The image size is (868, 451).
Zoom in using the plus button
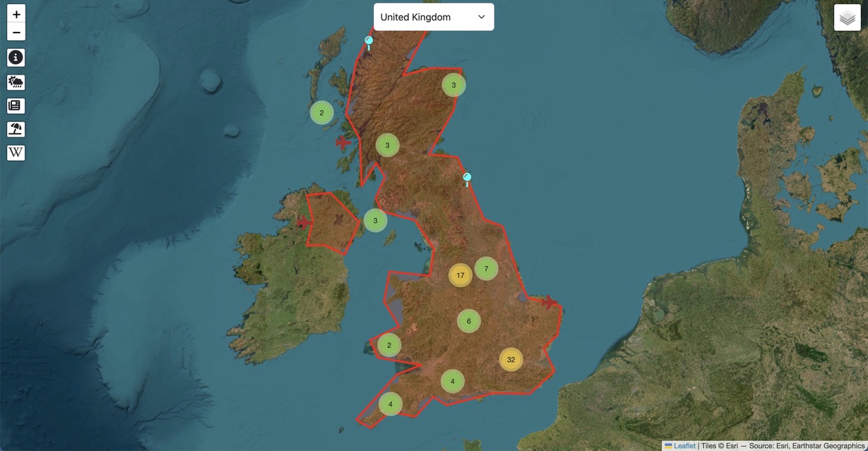tap(16, 13)
